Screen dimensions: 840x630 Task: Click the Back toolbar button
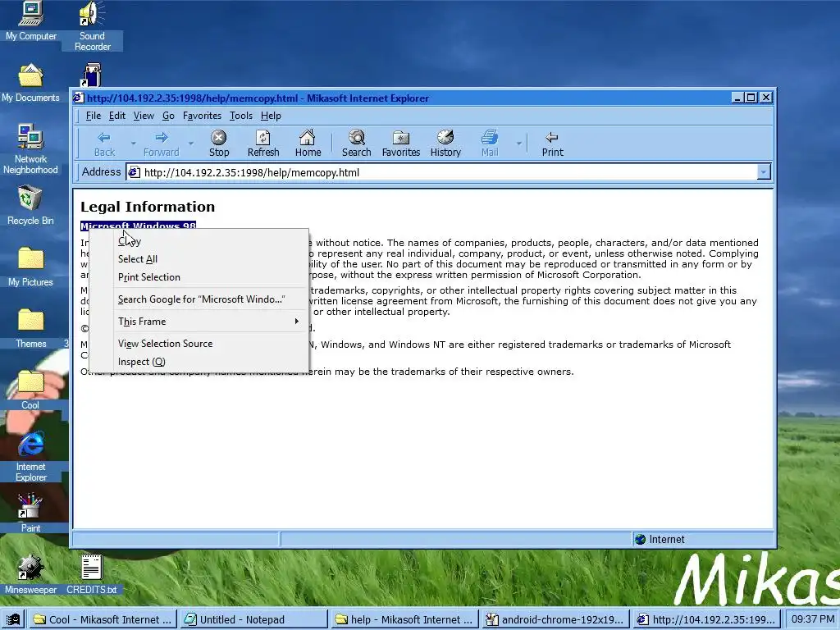[104, 144]
